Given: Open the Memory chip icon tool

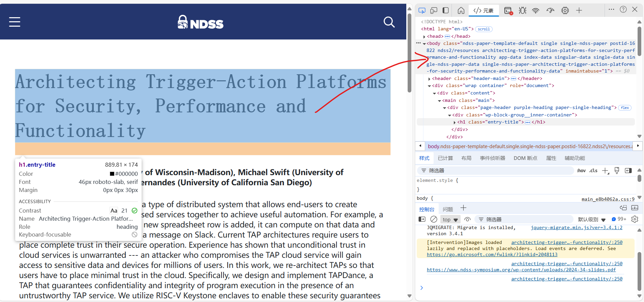Looking at the screenshot, I should click(565, 10).
